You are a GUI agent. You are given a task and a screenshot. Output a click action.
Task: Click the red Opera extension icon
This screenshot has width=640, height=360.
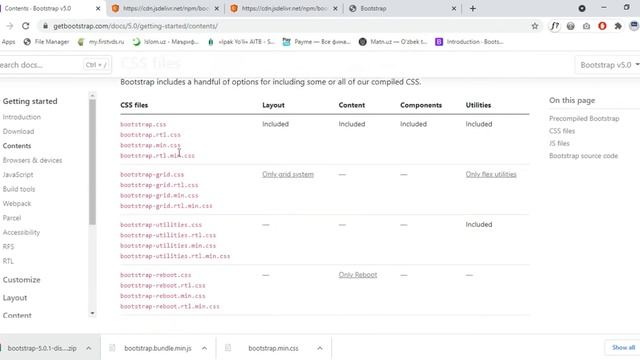pos(602,26)
